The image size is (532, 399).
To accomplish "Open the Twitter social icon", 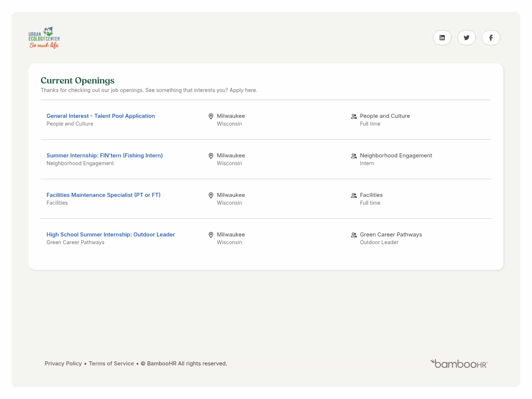I will tap(466, 37).
